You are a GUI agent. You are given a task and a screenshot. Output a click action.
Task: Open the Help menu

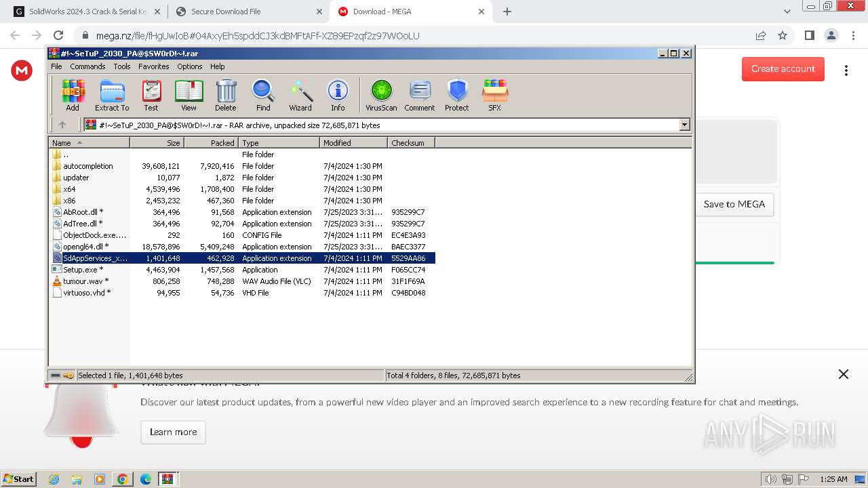point(218,66)
